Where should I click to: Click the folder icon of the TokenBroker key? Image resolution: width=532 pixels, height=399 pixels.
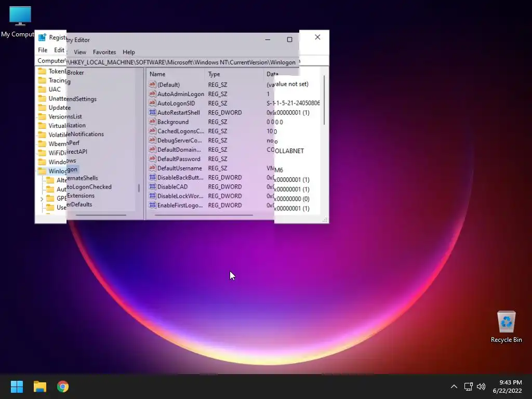coord(42,71)
